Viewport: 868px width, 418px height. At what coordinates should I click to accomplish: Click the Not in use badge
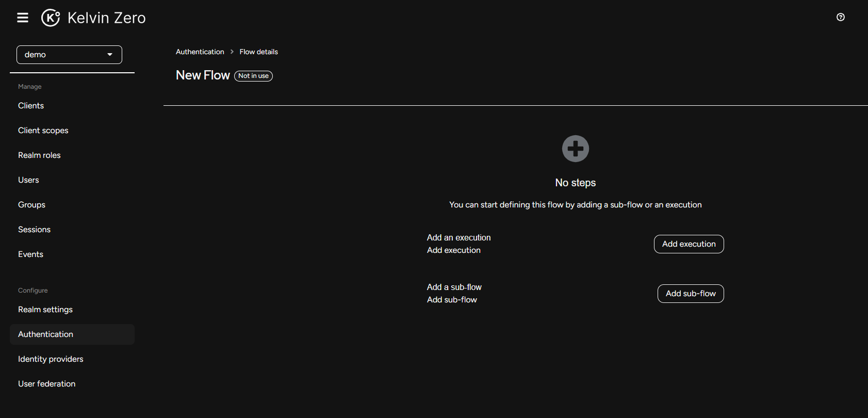point(253,76)
